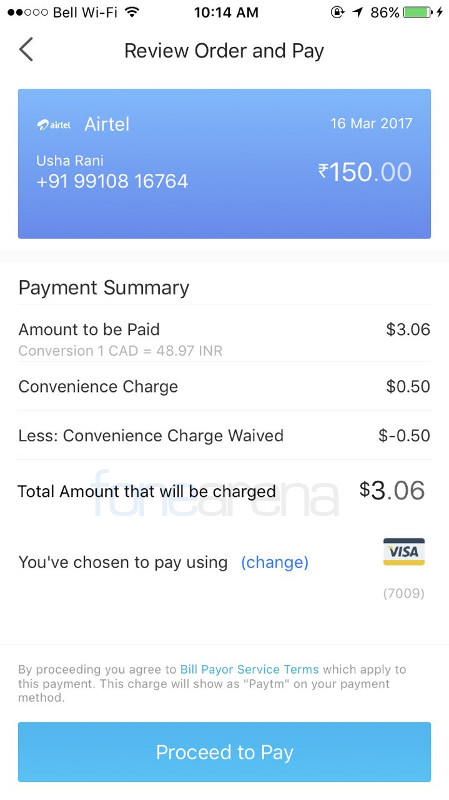
Task: Click the Proceed to Pay button
Action: pos(224,752)
